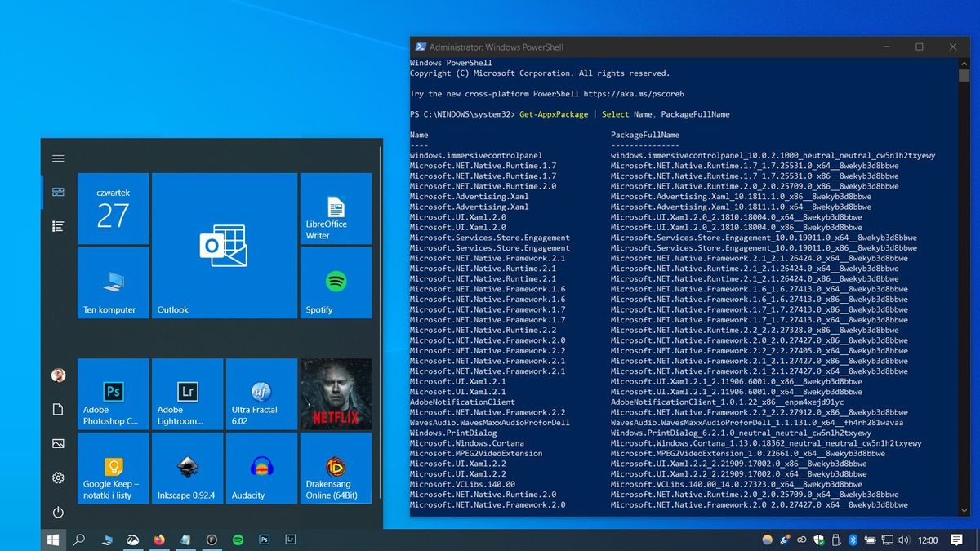Open the Drakensang Online (64Bit) tile

pos(336,469)
